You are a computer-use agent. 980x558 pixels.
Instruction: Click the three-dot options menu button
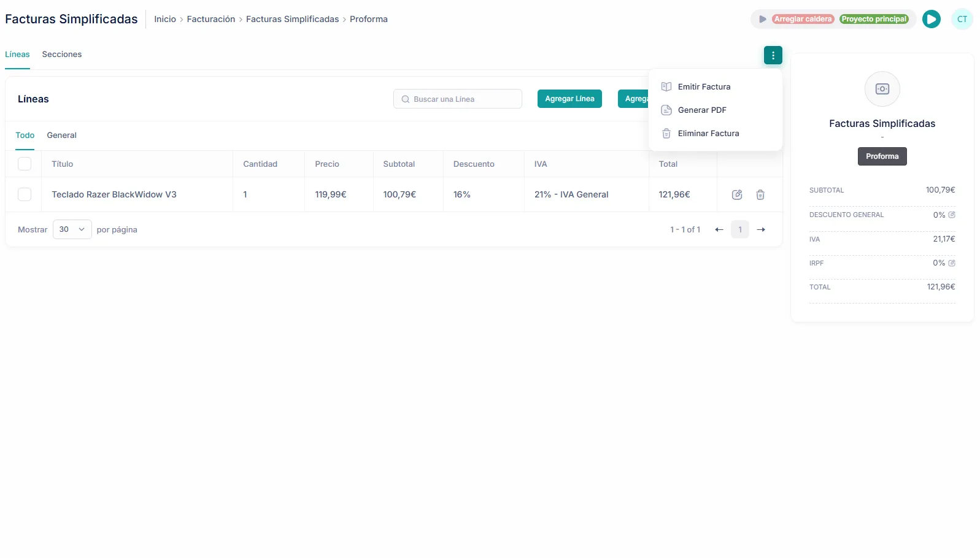tap(773, 55)
